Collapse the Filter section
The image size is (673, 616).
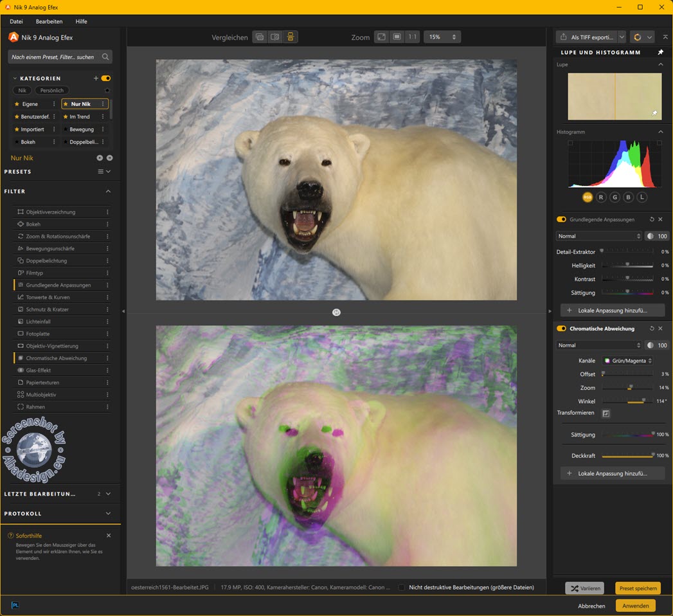[108, 191]
